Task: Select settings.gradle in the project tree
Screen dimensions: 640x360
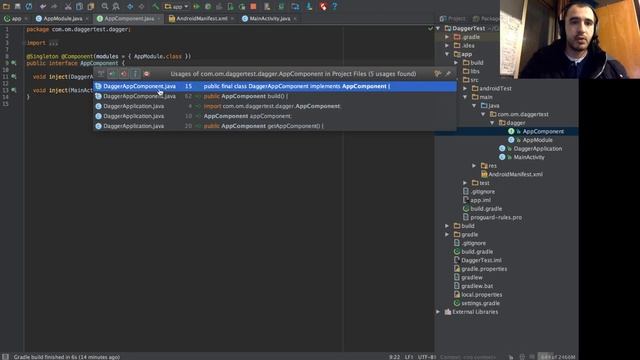Action: coord(480,303)
